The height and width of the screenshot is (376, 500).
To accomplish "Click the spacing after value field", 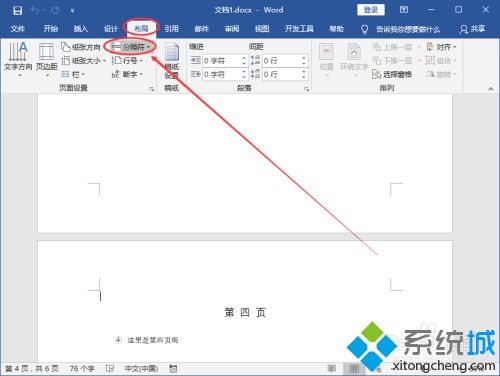I will click(282, 74).
